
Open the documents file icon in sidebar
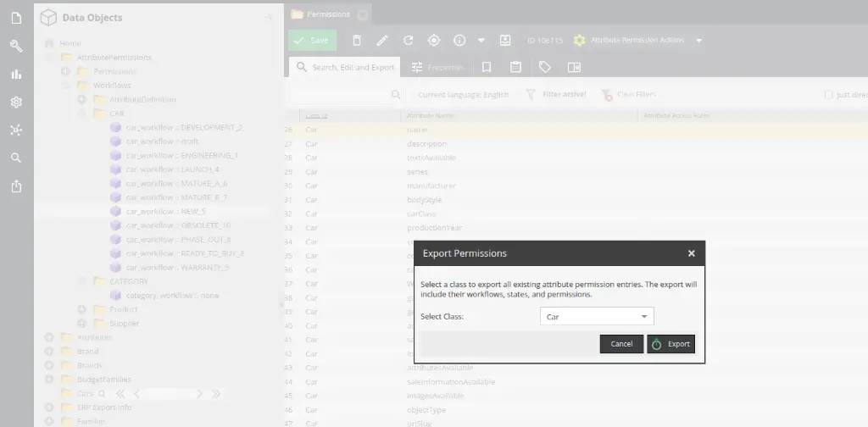(x=16, y=19)
